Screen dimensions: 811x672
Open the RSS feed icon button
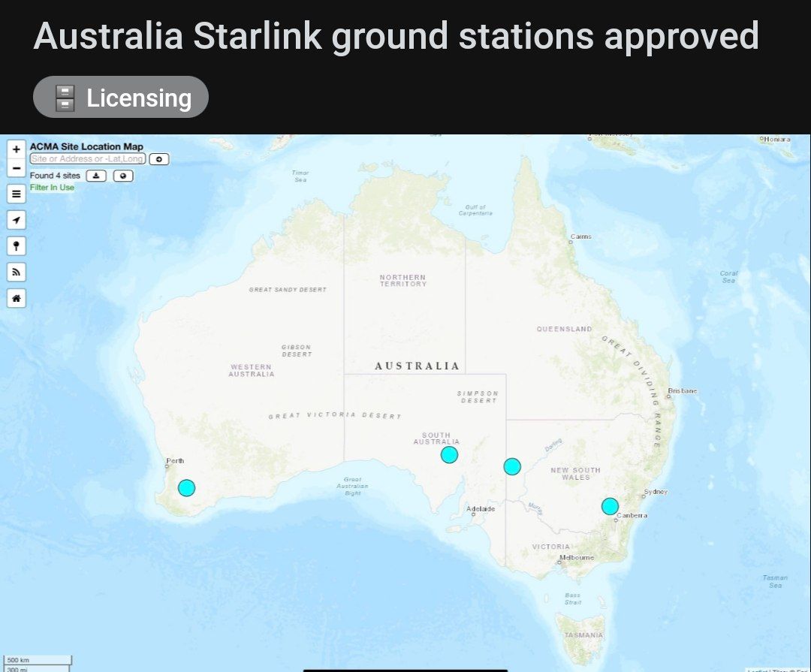(x=16, y=272)
